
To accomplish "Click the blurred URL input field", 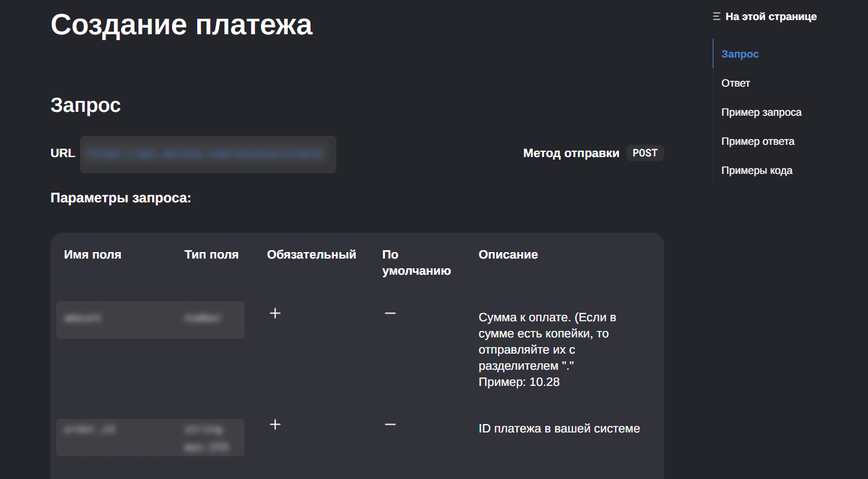I will pos(208,154).
